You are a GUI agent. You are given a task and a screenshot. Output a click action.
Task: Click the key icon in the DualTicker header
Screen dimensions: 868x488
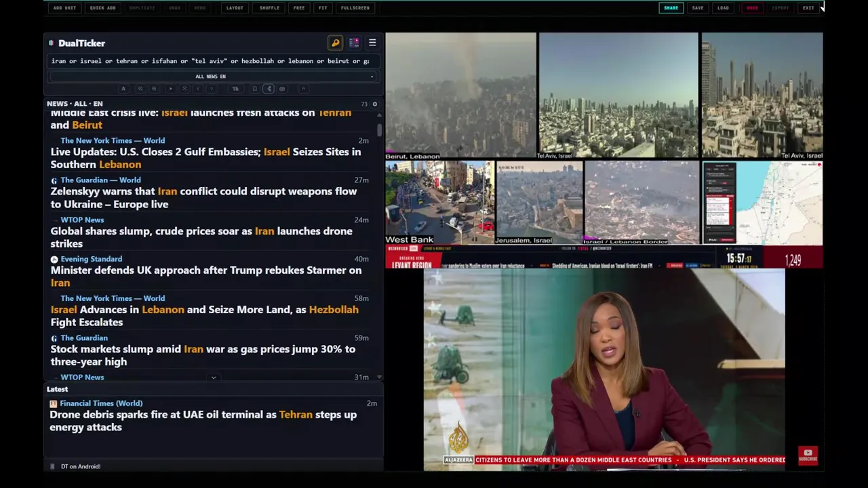click(335, 43)
